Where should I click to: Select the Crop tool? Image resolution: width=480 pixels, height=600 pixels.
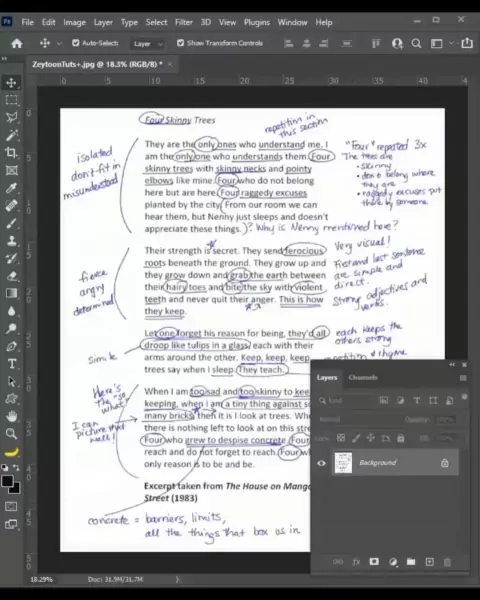click(11, 153)
